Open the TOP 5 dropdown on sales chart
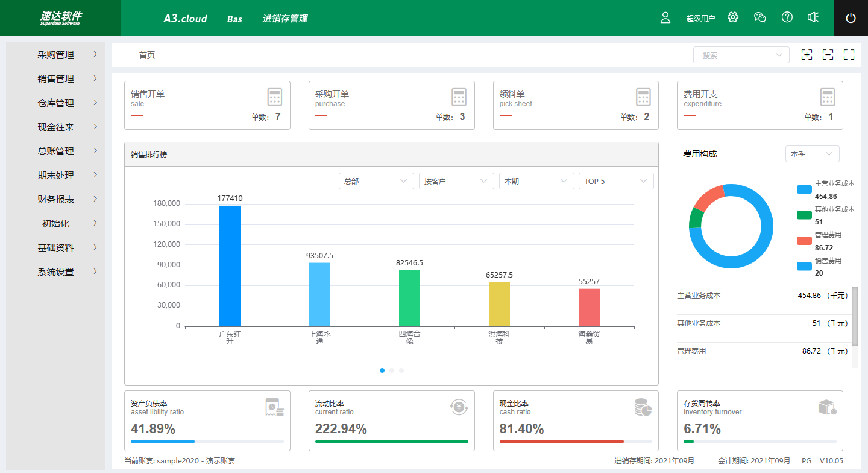This screenshot has height=473, width=868. pos(615,180)
